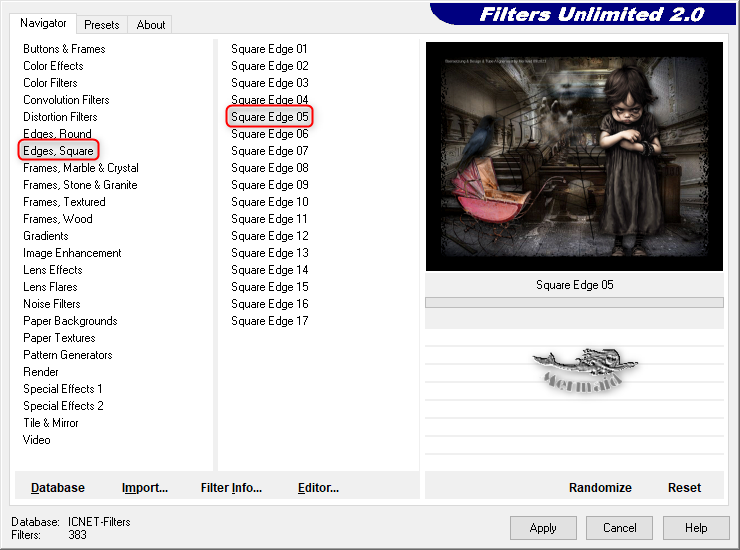Select the Color Filters category
The image size is (740, 550).
point(50,83)
